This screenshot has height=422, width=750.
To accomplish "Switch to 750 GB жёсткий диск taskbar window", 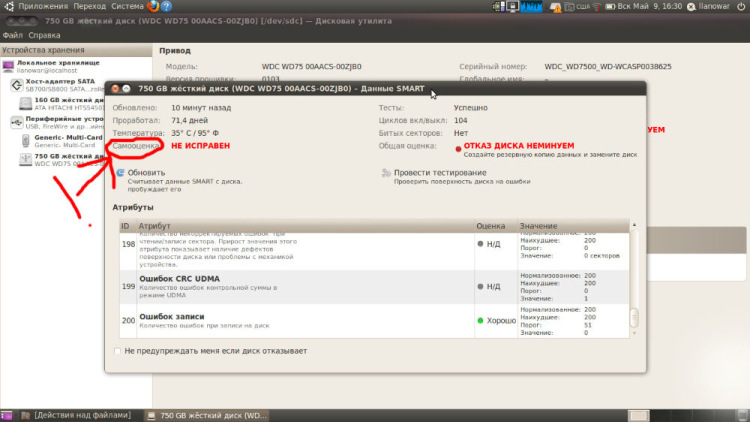I will click(x=207, y=415).
